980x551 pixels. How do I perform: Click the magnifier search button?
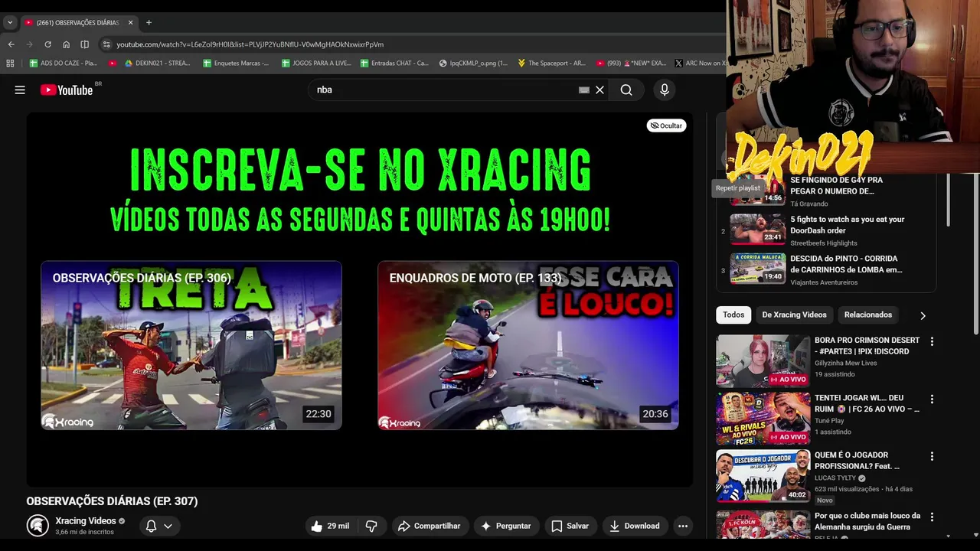tap(626, 90)
